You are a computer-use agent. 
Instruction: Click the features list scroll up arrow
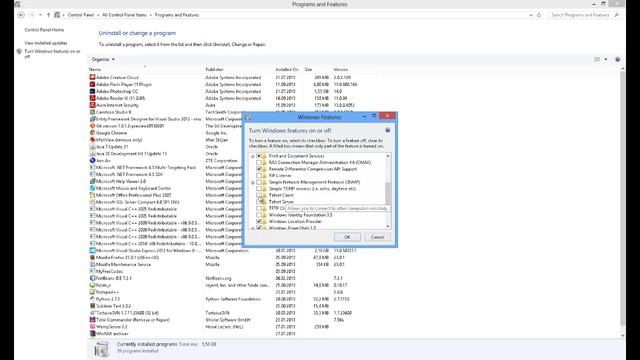pos(388,156)
